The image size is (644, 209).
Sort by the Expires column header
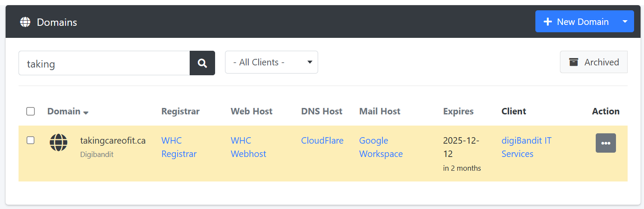pyautogui.click(x=458, y=111)
